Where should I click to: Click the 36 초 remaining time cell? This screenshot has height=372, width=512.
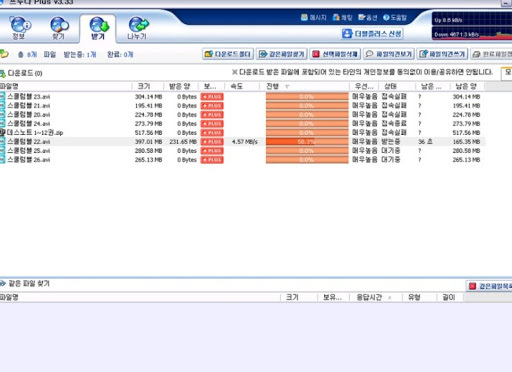click(x=425, y=142)
